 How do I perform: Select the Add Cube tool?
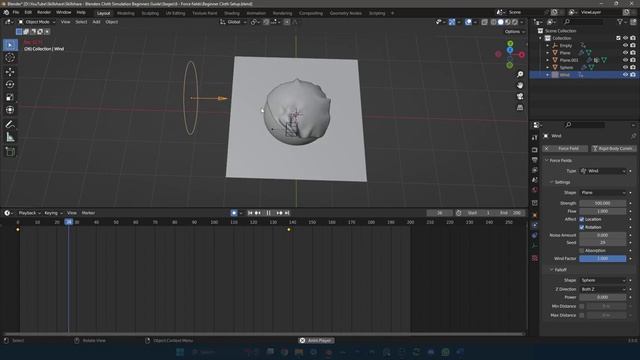point(10,152)
